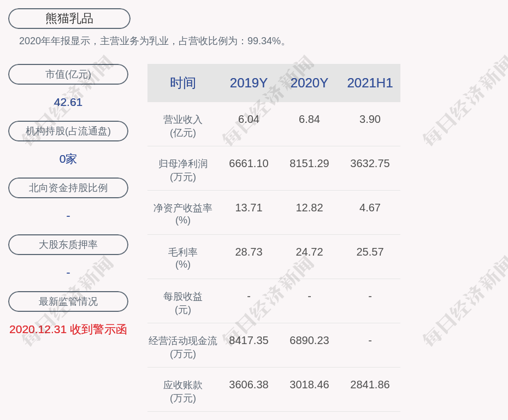The height and width of the screenshot is (420, 508).
Task: Select the 2020Y column header
Action: pos(309,83)
